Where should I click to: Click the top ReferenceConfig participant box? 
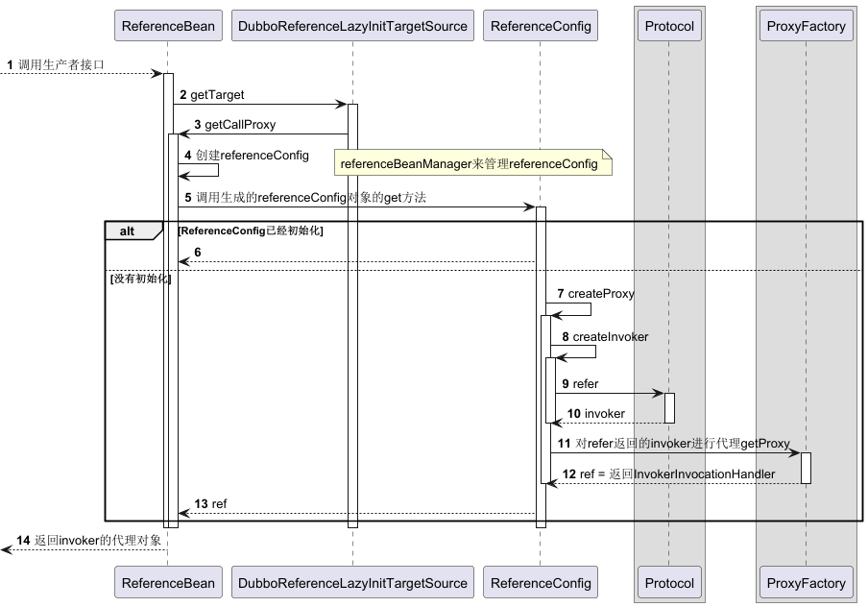tap(541, 26)
